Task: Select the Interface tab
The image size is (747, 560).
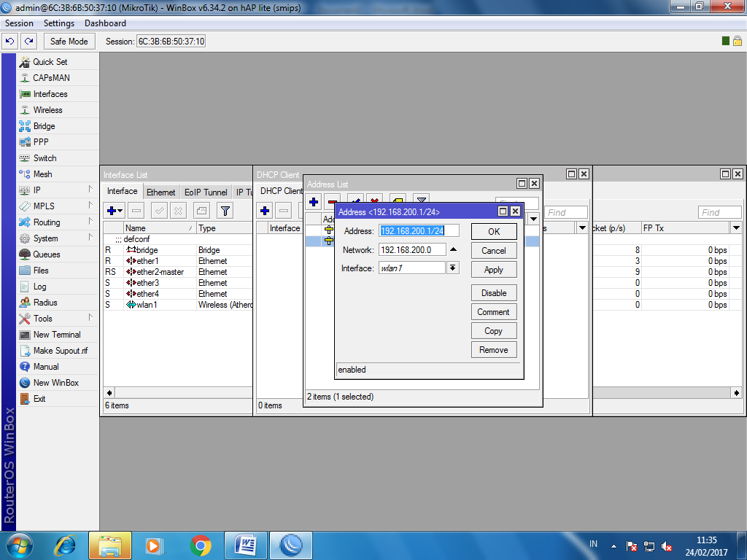Action: point(122,191)
